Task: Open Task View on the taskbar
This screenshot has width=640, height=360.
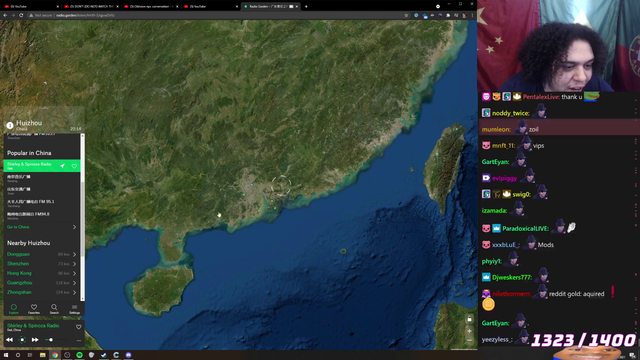Action: coord(30,355)
